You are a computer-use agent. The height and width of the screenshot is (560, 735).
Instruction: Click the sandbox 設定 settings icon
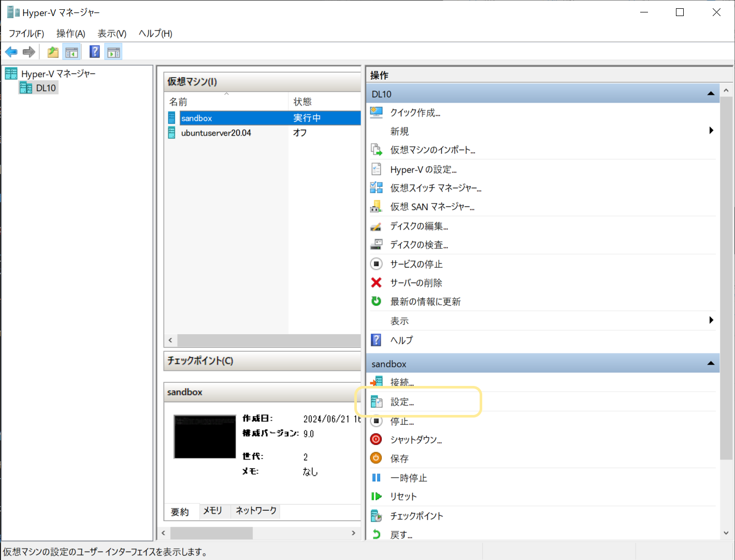[377, 401]
